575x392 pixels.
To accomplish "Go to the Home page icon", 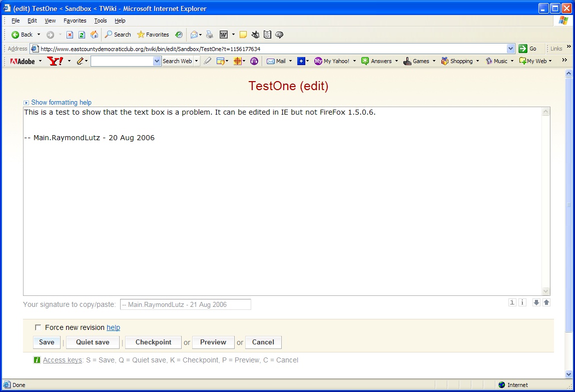I will tap(94, 35).
